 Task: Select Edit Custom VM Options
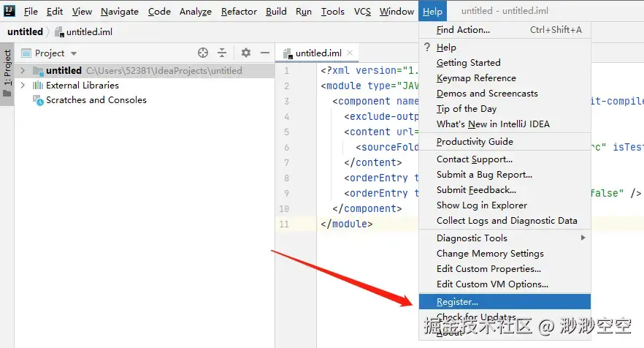(505, 284)
